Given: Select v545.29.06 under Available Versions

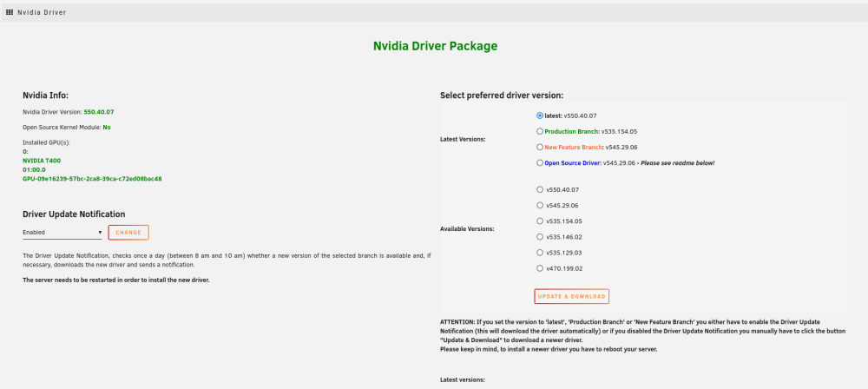Looking at the screenshot, I should 540,205.
